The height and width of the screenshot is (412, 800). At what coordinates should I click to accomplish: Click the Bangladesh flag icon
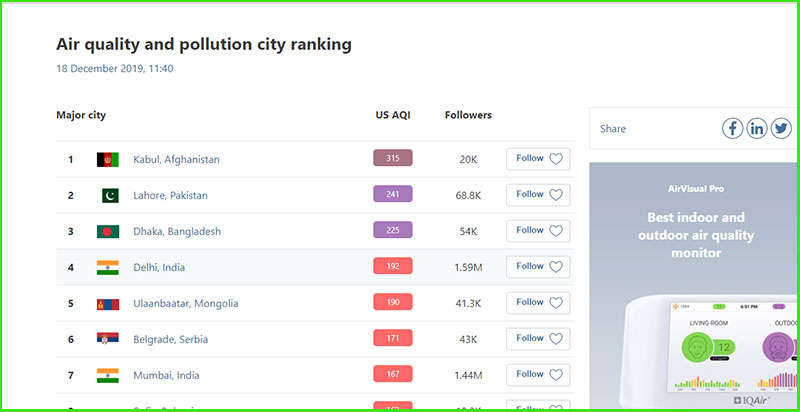[x=107, y=231]
